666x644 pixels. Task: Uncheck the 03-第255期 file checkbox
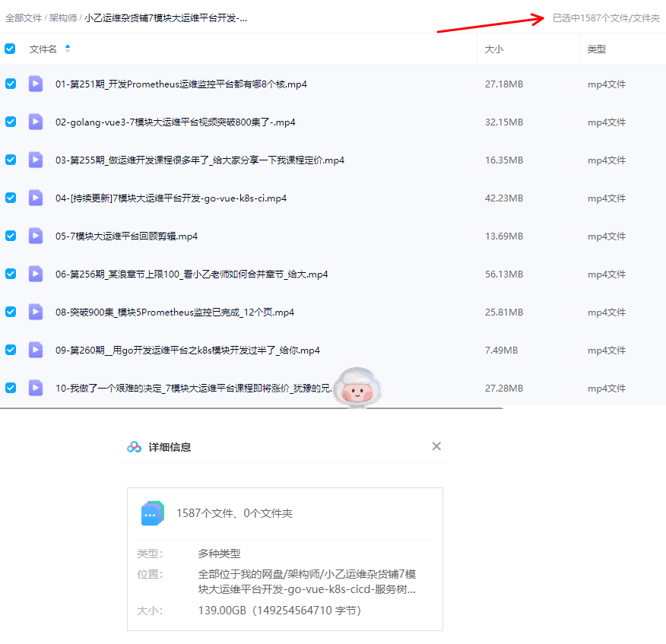[x=10, y=160]
